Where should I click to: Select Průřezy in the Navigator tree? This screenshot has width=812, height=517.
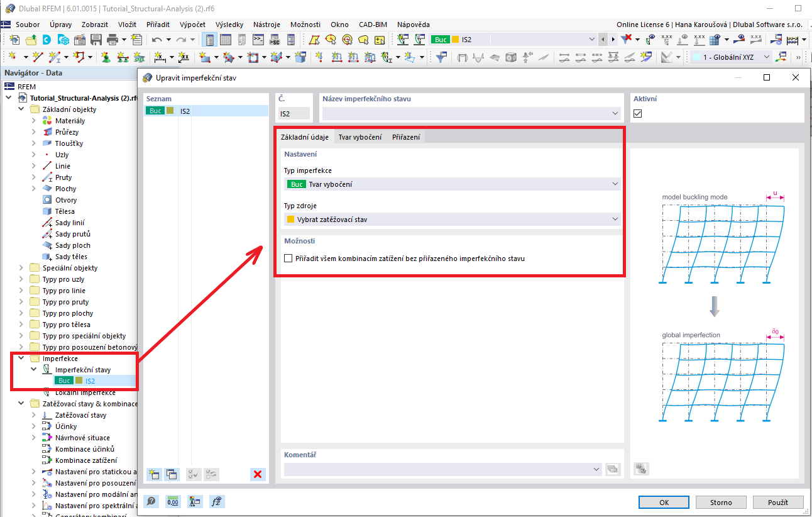(67, 132)
